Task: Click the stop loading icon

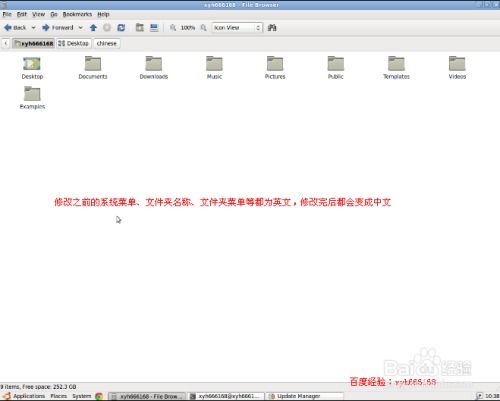Action: 107,28
